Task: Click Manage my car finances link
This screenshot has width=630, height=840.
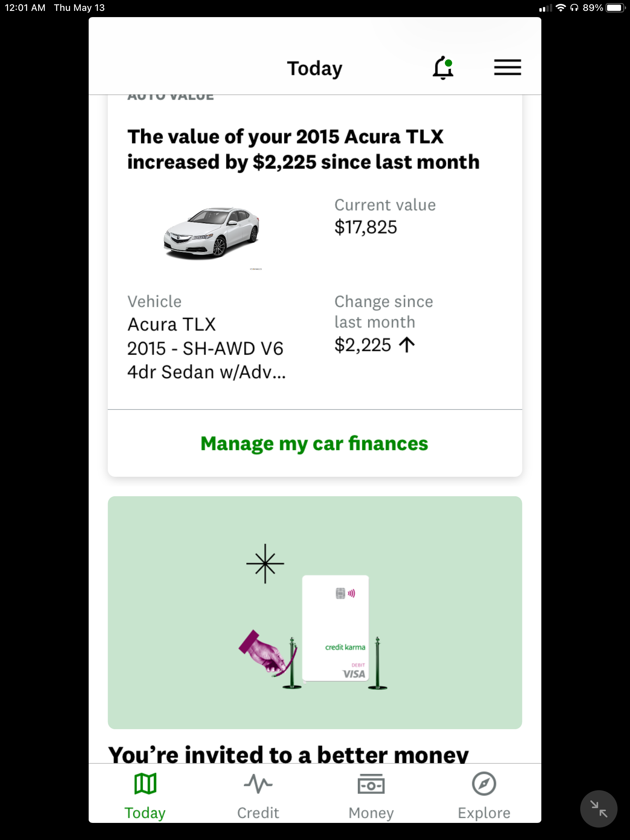Action: pos(314,443)
